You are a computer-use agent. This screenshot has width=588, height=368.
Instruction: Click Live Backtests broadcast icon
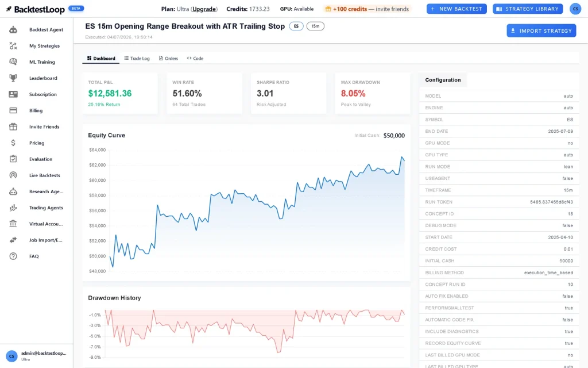(13, 175)
